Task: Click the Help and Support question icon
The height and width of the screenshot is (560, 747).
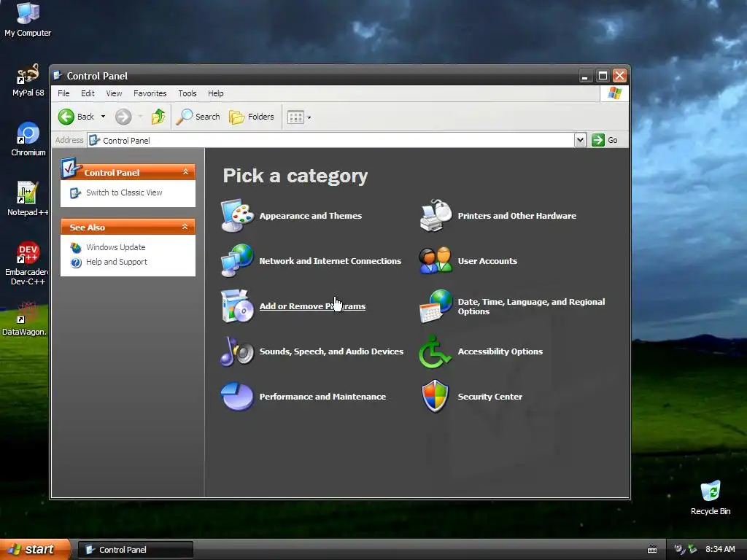Action: pyautogui.click(x=76, y=262)
